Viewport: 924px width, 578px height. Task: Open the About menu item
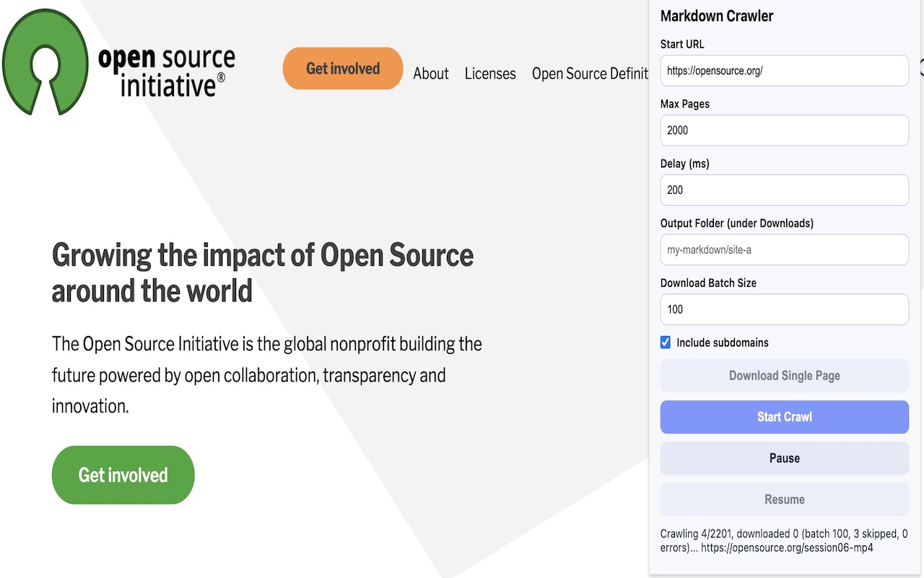click(431, 74)
